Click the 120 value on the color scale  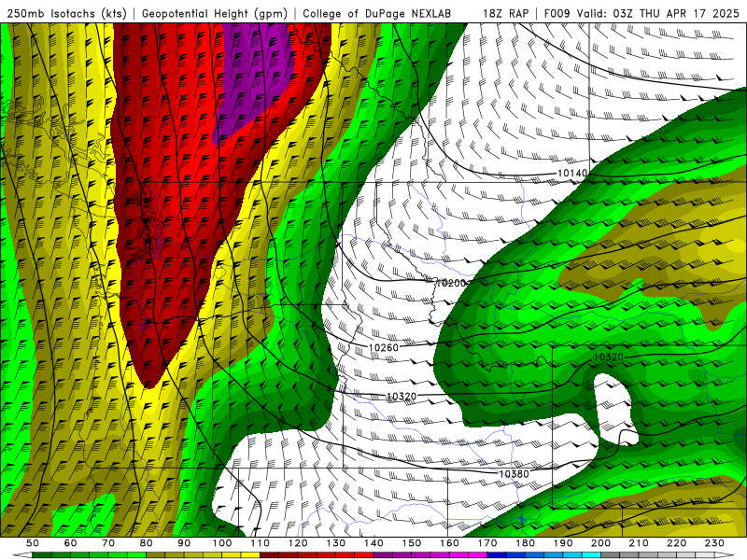[x=298, y=543]
